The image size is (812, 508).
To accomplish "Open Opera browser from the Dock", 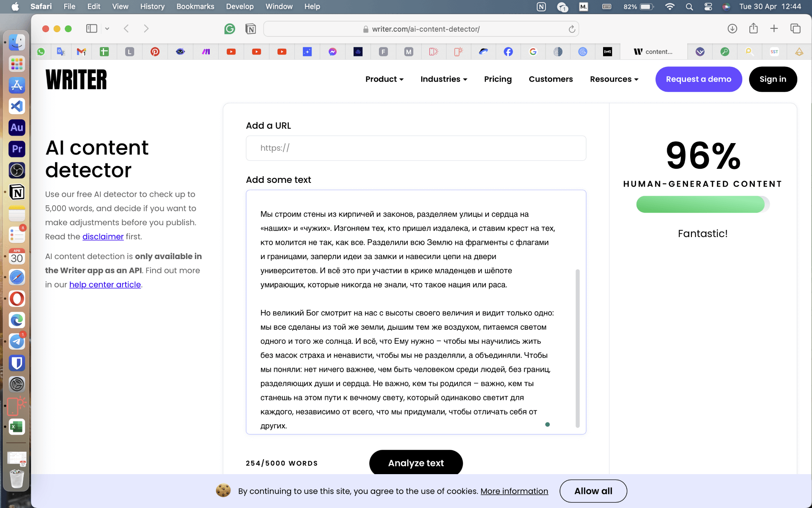I will [x=17, y=298].
